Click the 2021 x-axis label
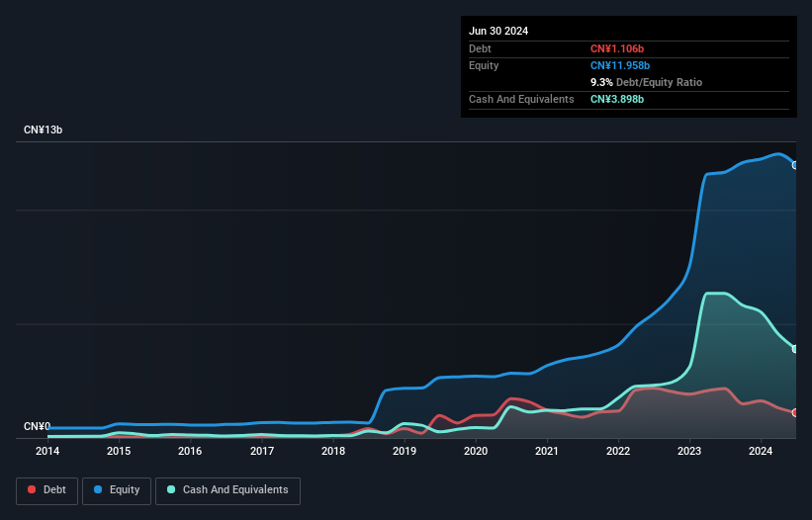The width and height of the screenshot is (812, 520). point(547,451)
